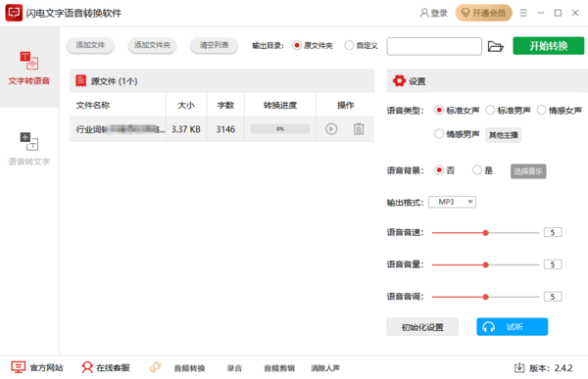The width and height of the screenshot is (588, 379).
Task: Click the announcement horn icon
Action: [155, 367]
